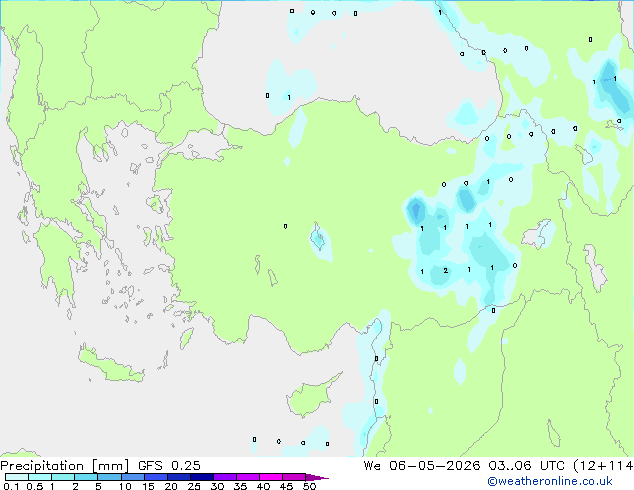Pick the 10–15 mm legend color swatch
Screen dimensions: 634x490
coord(133,477)
